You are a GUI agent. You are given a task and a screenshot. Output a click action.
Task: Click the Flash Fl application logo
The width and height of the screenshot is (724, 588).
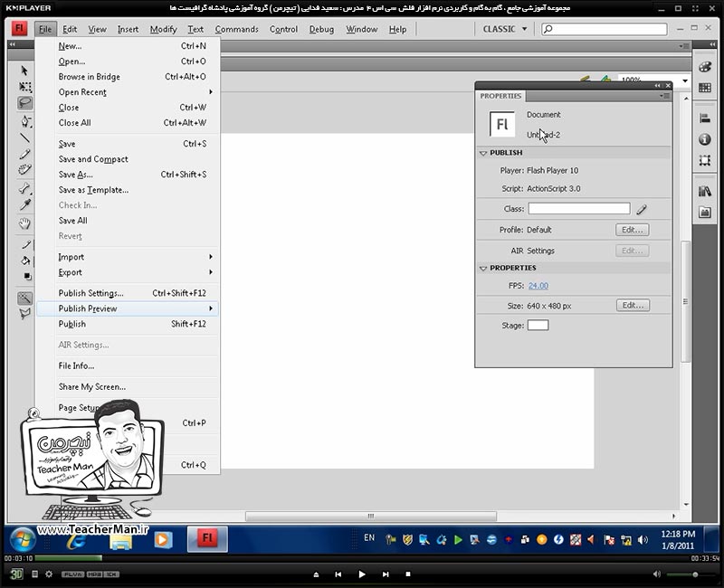point(19,29)
